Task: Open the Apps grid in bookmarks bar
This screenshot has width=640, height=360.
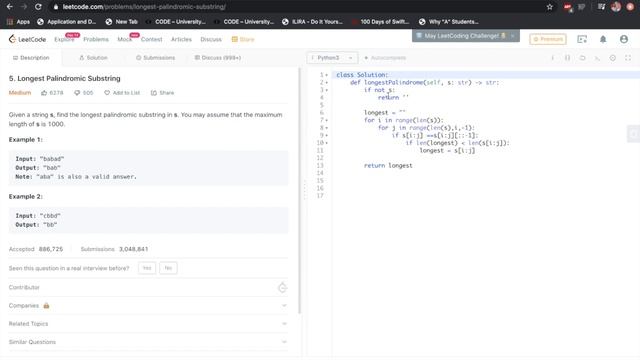Action: [18, 22]
